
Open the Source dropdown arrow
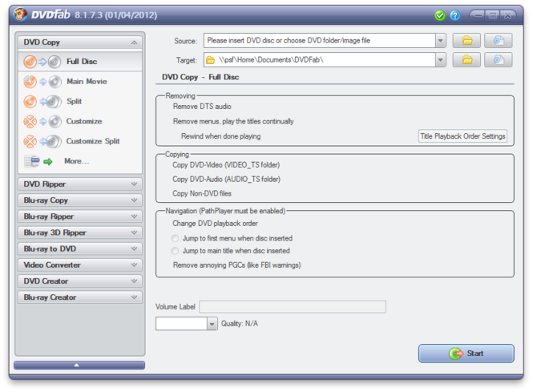tap(441, 41)
